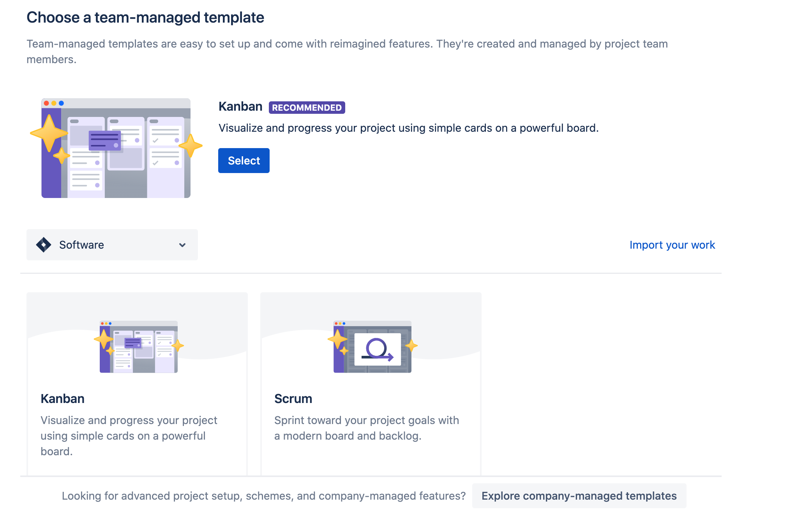
Task: Open the Software product type dropdown
Action: [112, 245]
